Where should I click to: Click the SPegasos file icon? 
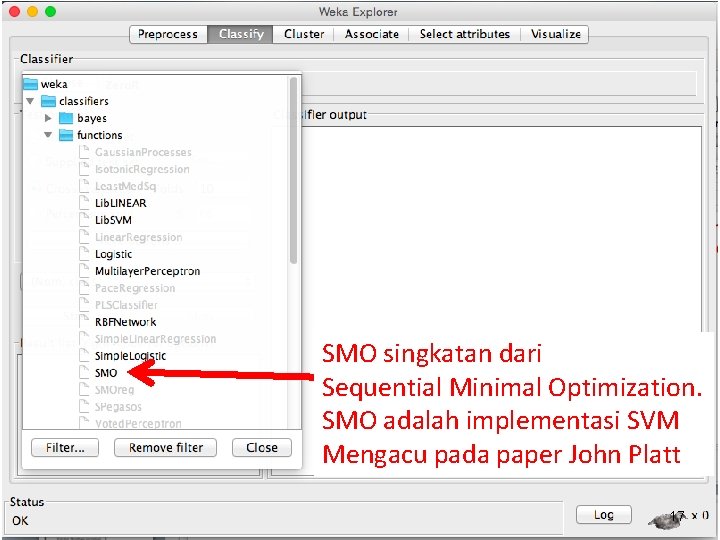tap(84, 406)
